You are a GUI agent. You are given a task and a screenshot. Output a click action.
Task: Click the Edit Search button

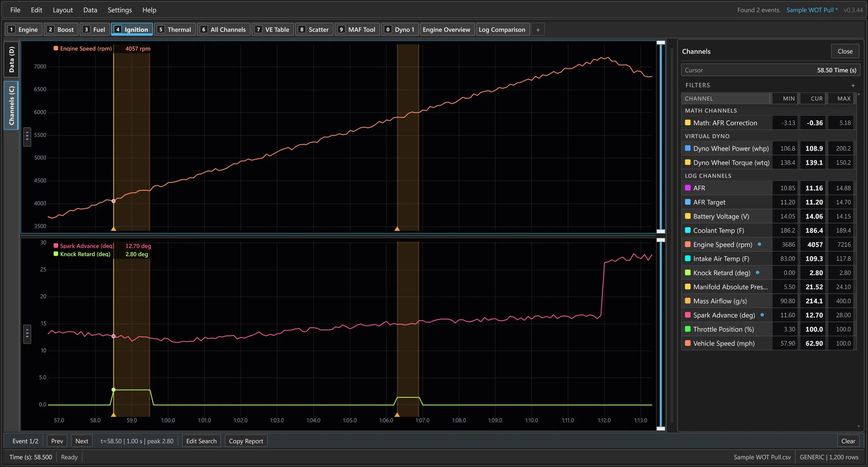tap(201, 441)
